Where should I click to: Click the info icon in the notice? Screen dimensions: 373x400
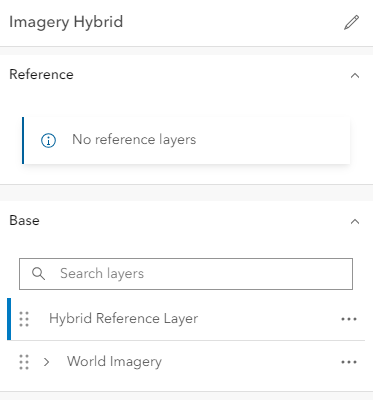[48, 140]
